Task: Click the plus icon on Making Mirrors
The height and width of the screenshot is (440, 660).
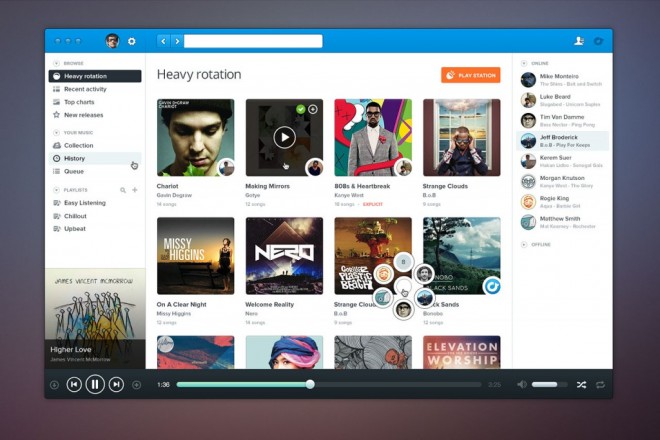Action: pos(313,109)
